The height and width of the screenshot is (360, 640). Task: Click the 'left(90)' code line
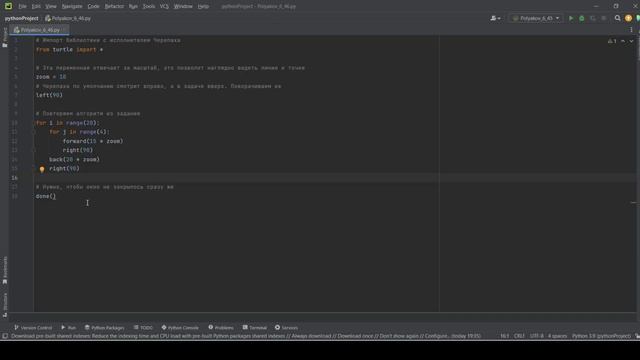click(x=49, y=95)
